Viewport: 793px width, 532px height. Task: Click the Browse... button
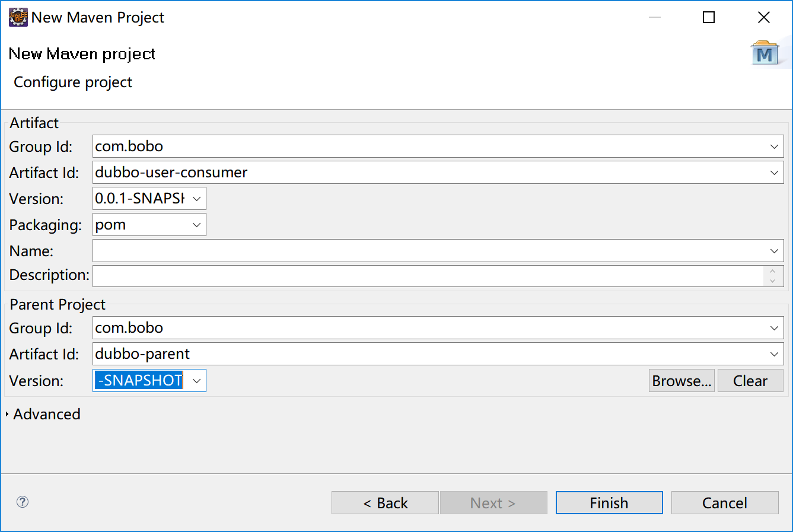coord(681,381)
